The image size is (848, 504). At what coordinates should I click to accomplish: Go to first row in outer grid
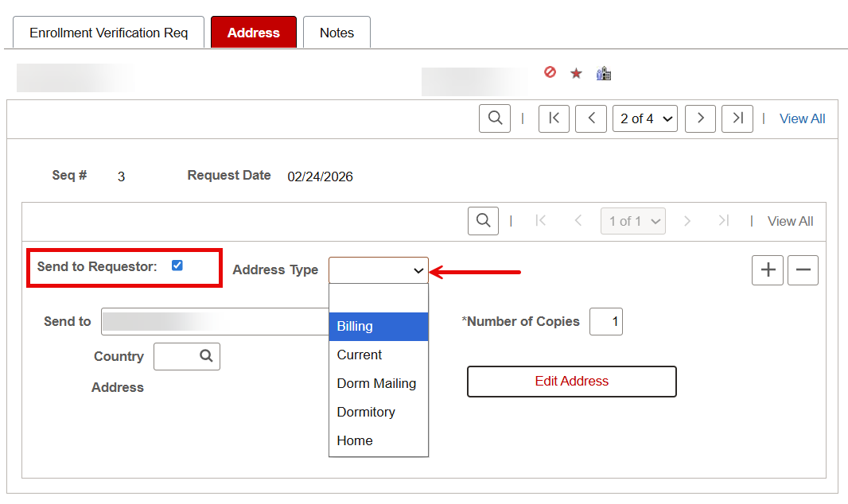[554, 118]
